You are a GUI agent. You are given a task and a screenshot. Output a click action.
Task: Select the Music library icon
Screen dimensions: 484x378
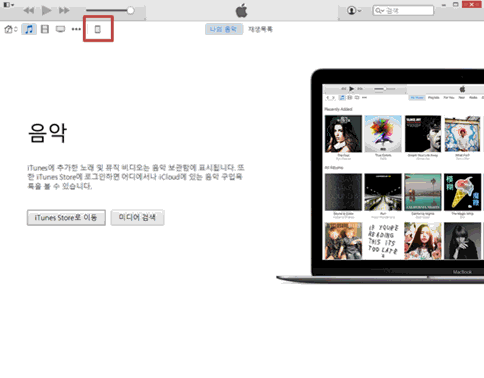coord(29,29)
